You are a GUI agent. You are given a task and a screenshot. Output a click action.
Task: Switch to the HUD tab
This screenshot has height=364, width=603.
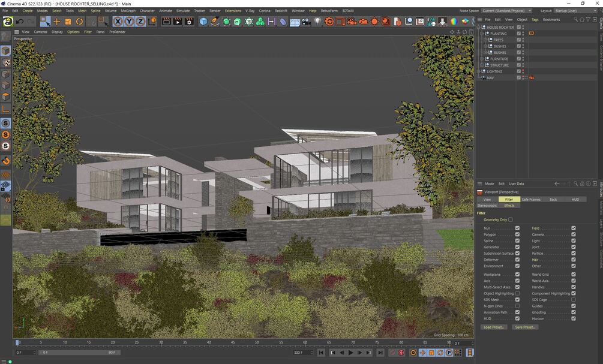coord(575,199)
